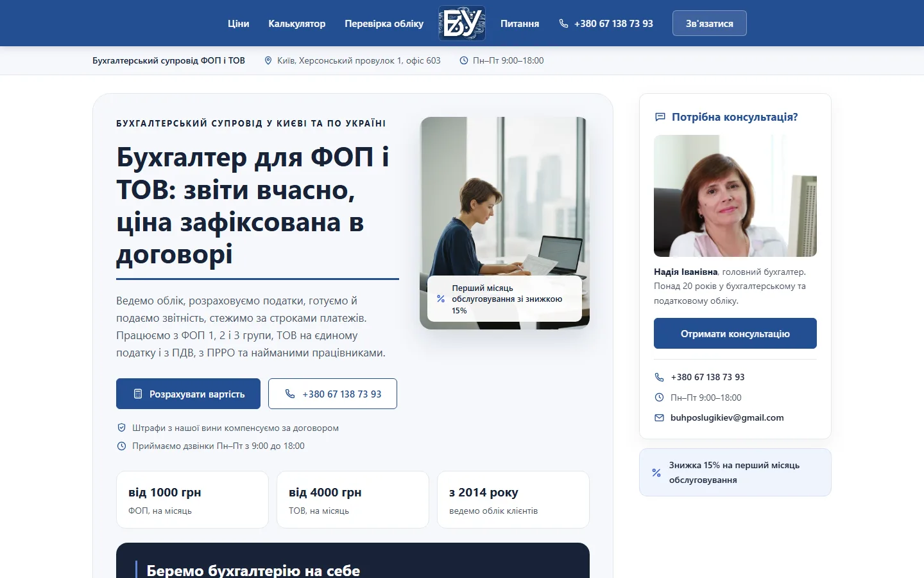Click the chat icon beside Потрібна консультація

[660, 117]
